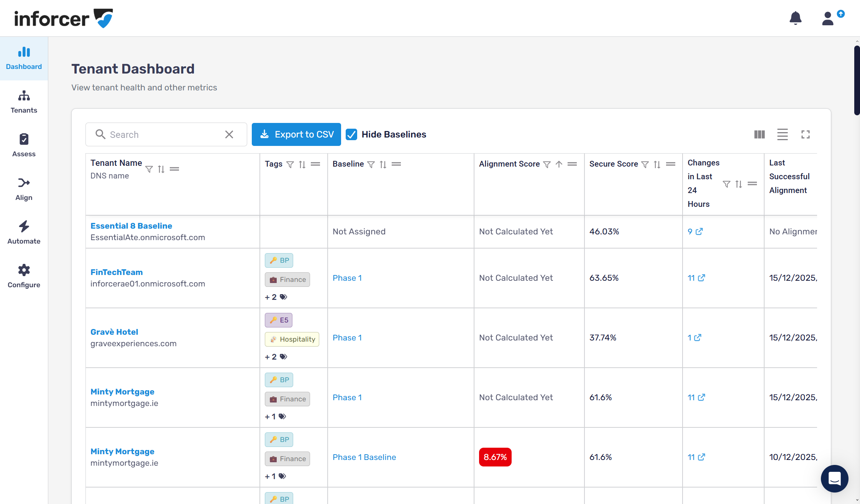Viewport: 860px width, 504px height.
Task: Switch to Automate section
Action: click(24, 232)
